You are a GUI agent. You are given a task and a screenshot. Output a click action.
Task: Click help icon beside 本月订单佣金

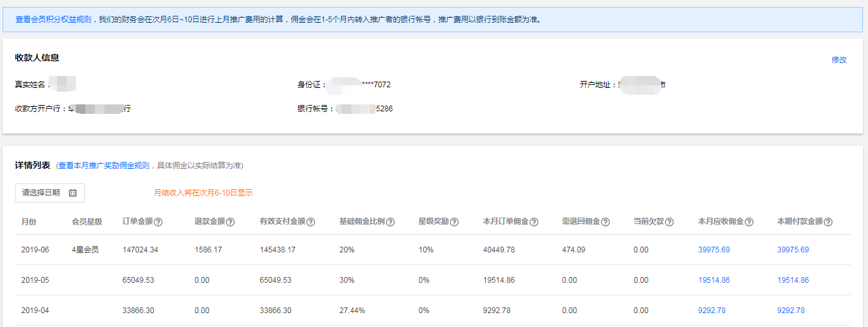pos(534,222)
